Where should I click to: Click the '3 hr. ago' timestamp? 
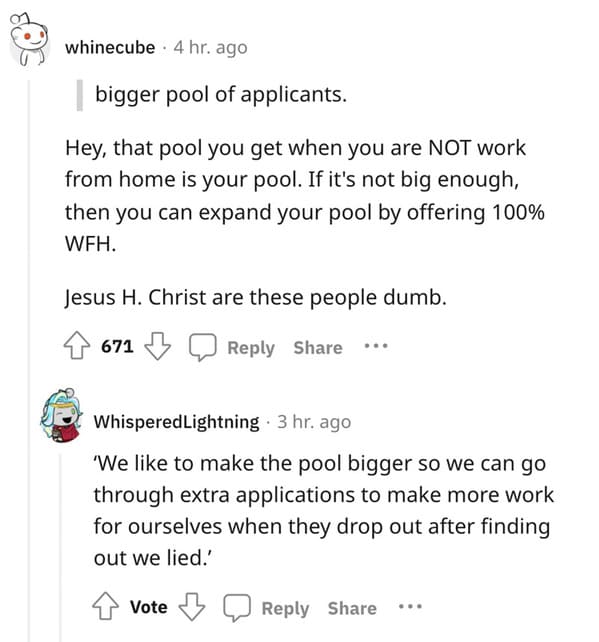click(314, 422)
